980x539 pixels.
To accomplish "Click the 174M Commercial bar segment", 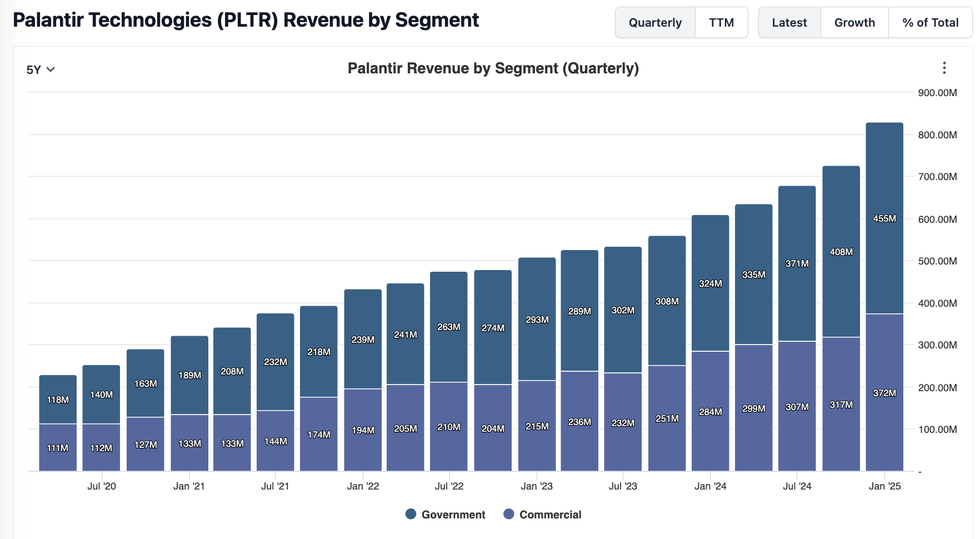I will coord(319,435).
